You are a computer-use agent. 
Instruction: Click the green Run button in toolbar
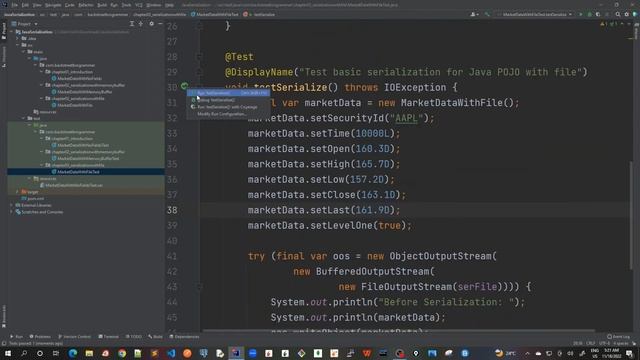[x=581, y=14]
